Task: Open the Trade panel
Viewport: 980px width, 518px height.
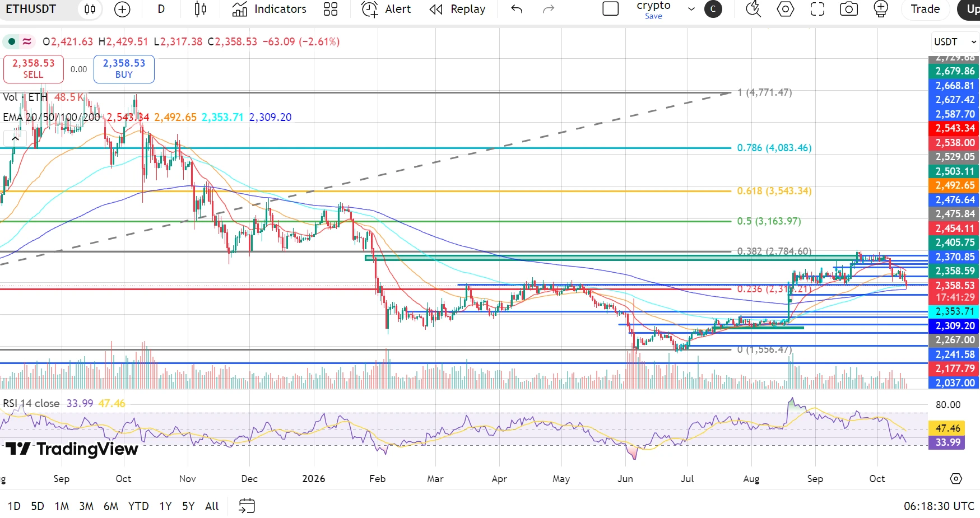Action: (925, 9)
